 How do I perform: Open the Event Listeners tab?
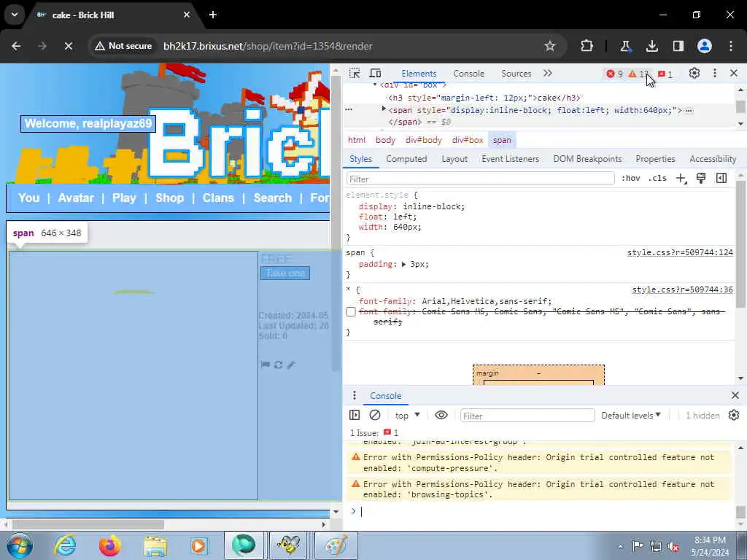coord(510,159)
